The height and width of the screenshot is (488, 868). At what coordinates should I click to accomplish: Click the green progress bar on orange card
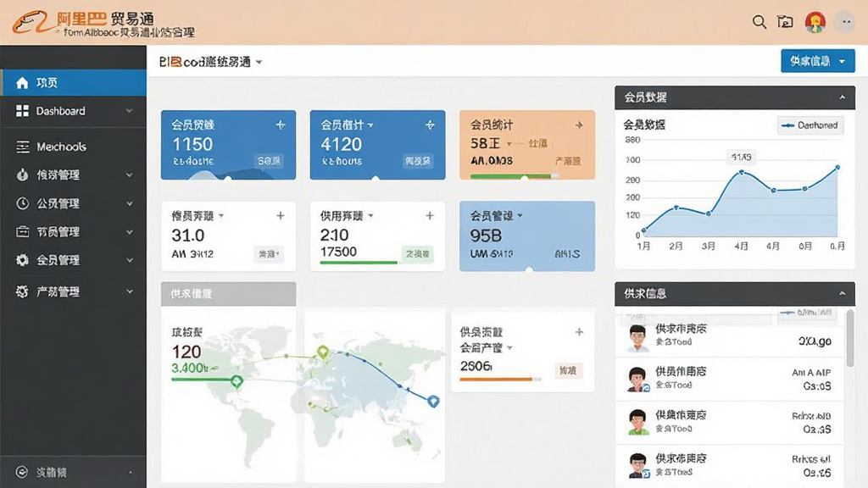click(x=510, y=176)
